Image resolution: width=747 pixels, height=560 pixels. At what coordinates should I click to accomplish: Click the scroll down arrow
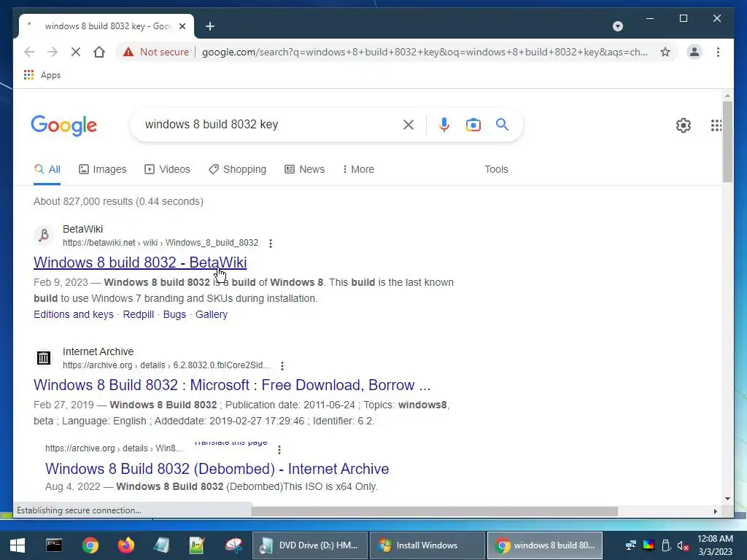[727, 499]
